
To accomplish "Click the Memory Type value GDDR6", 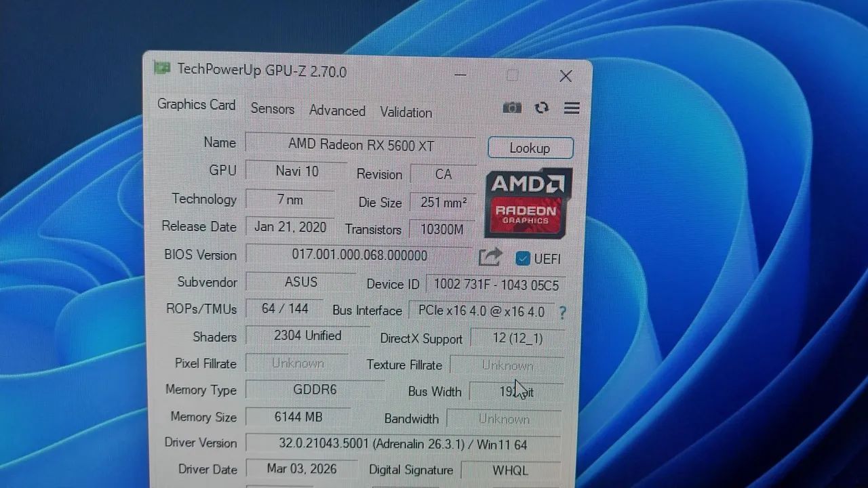I will pyautogui.click(x=315, y=390).
